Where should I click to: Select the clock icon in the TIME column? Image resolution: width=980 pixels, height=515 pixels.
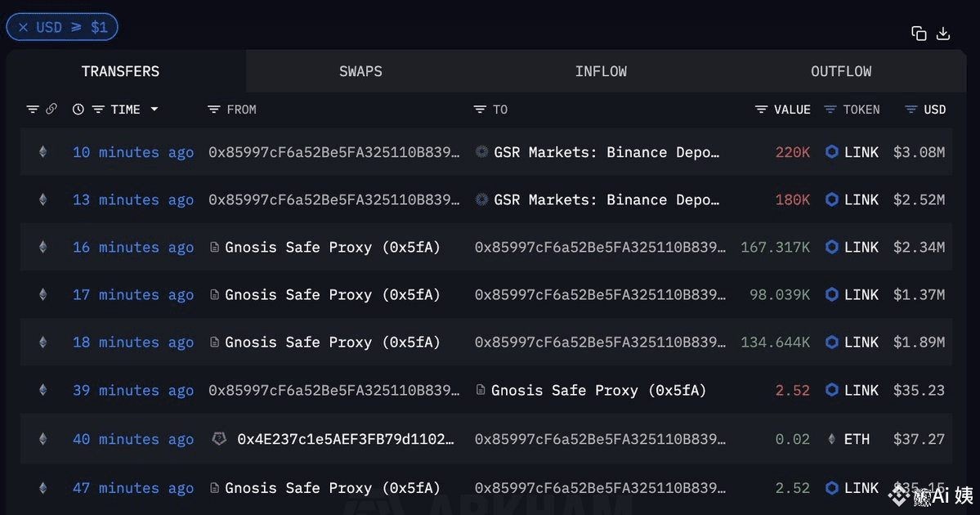click(x=78, y=109)
